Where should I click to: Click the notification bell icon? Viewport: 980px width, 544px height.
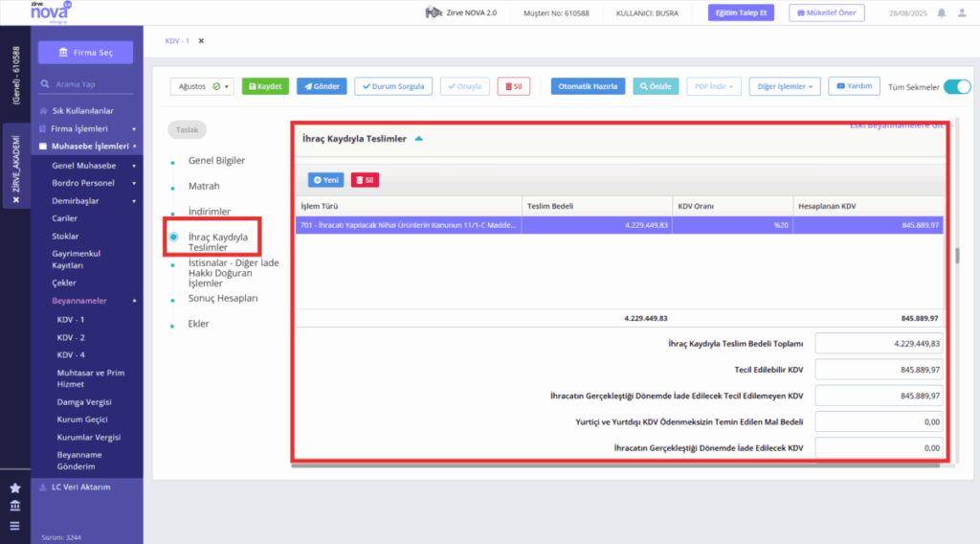tap(942, 12)
